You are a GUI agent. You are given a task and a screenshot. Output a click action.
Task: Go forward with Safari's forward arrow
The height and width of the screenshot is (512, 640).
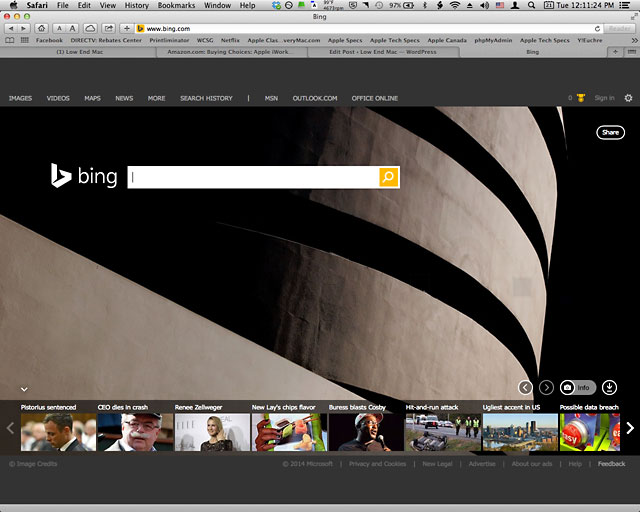pyautogui.click(x=24, y=29)
